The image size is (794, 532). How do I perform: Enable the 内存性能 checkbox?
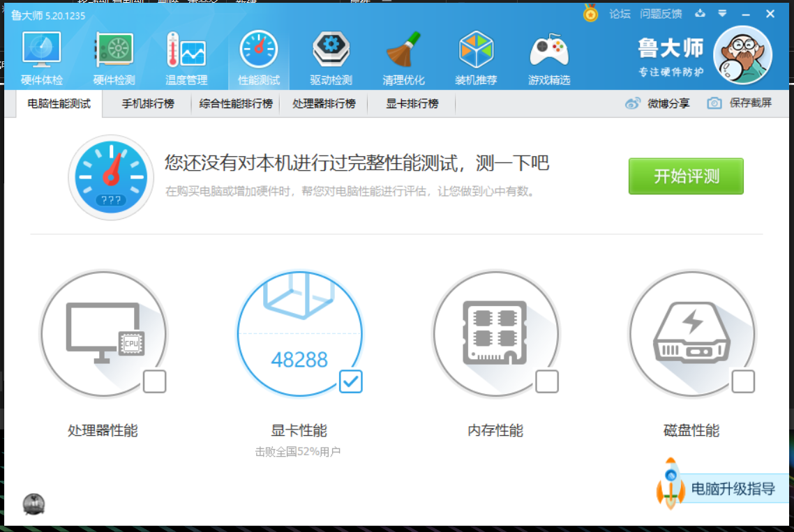tap(547, 381)
